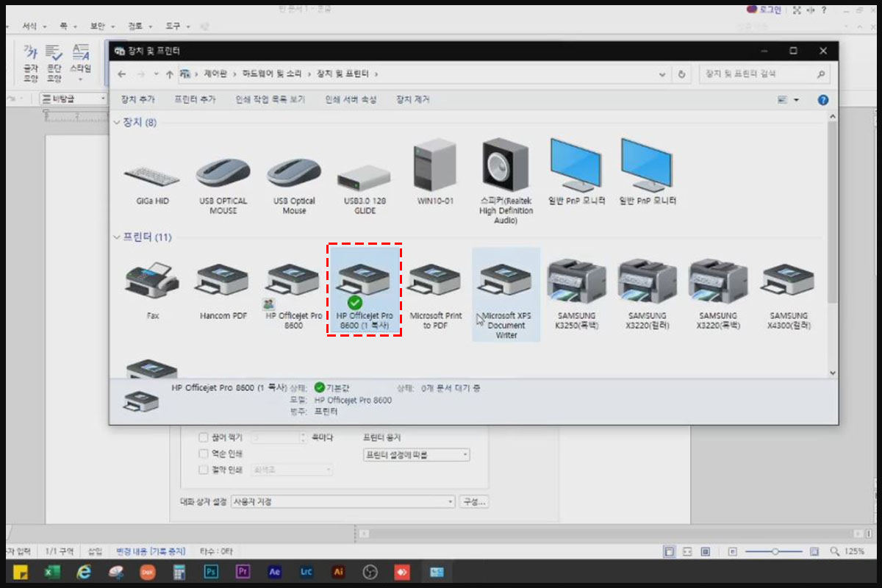Click 프린터 추가 in toolbar
This screenshot has height=588, width=882.
[195, 99]
